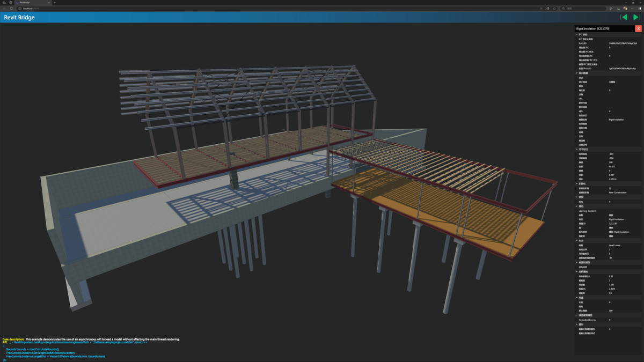The height and width of the screenshot is (362, 644).
Task: Open a new browser tab with the plus icon
Action: 55,3
